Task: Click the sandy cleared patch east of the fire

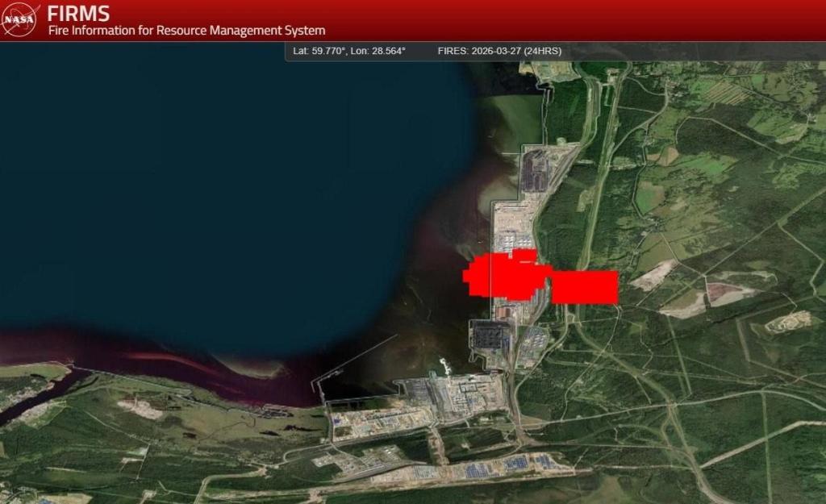Action: point(653,276)
